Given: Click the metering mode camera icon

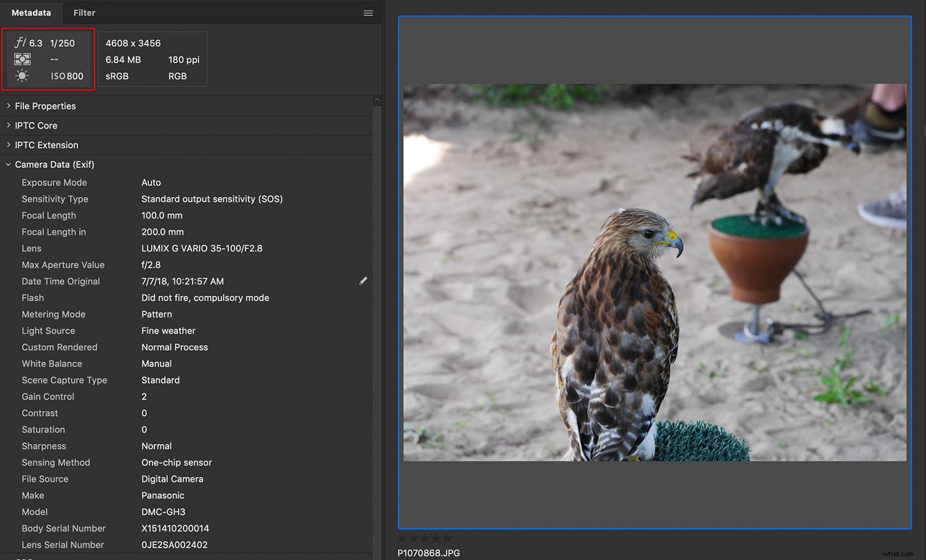Looking at the screenshot, I should click(x=23, y=59).
